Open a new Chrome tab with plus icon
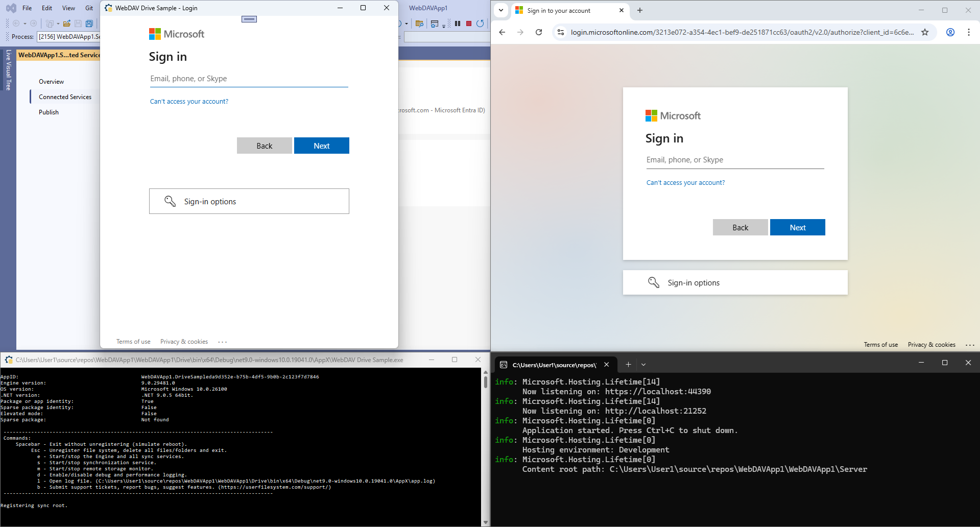Screen dimensions: 980x527 (x=640, y=10)
